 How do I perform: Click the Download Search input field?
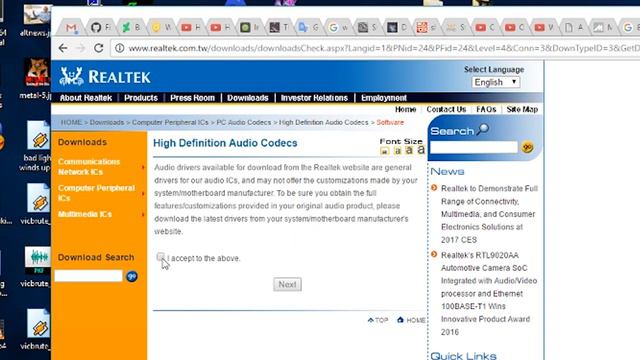(89, 276)
